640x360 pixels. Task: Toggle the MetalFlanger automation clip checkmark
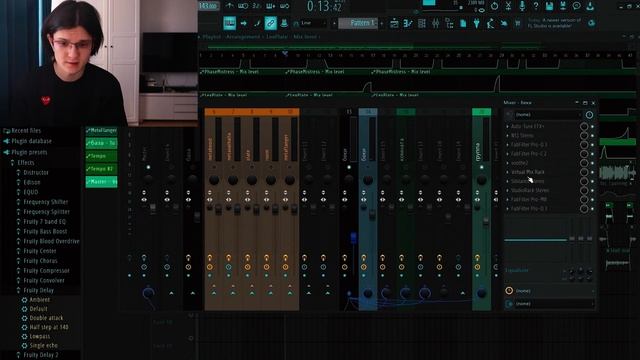tap(88, 131)
